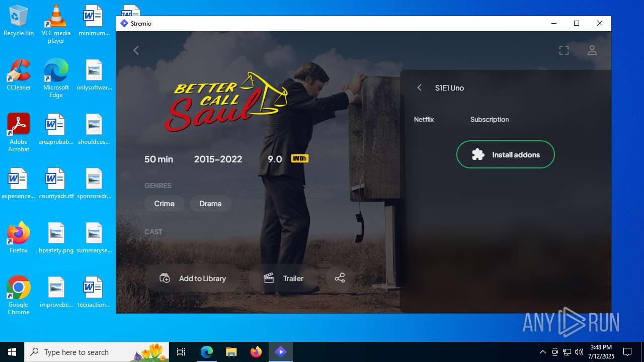Open Microsoft Edge desktop shortcut
644x362 pixels.
[56, 78]
